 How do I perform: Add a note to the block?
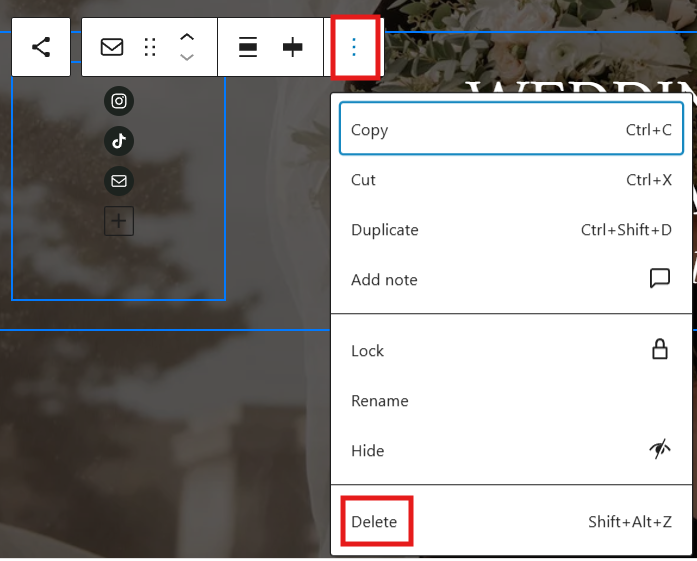pyautogui.click(x=511, y=280)
